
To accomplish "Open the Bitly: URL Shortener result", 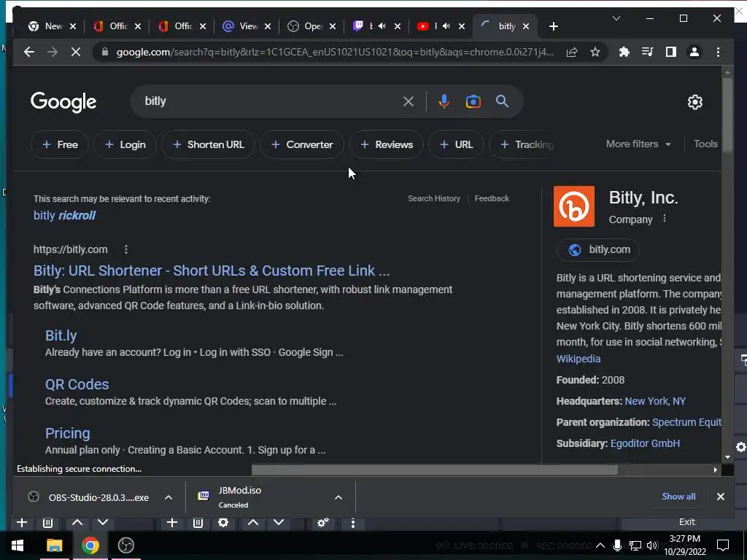I will pos(212,271).
